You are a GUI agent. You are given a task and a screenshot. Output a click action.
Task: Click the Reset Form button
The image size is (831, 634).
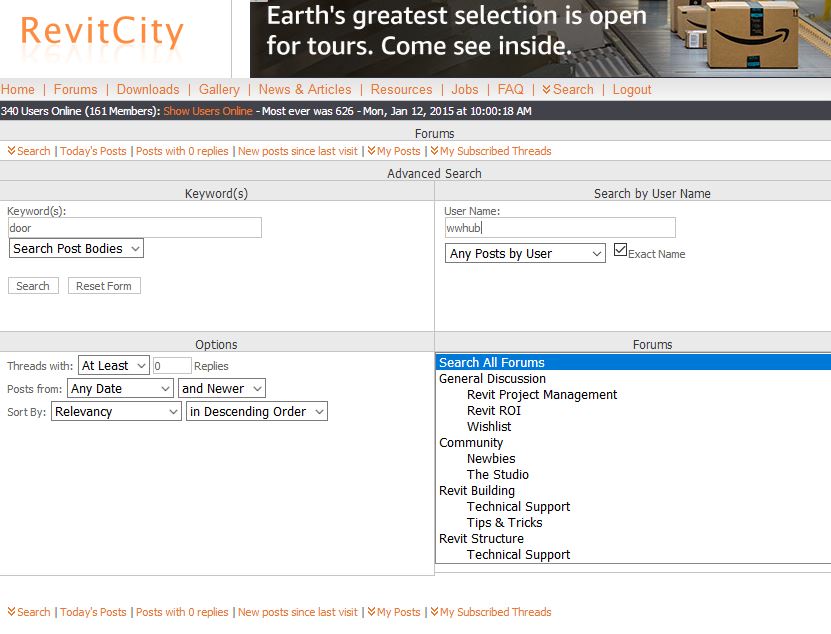[104, 286]
